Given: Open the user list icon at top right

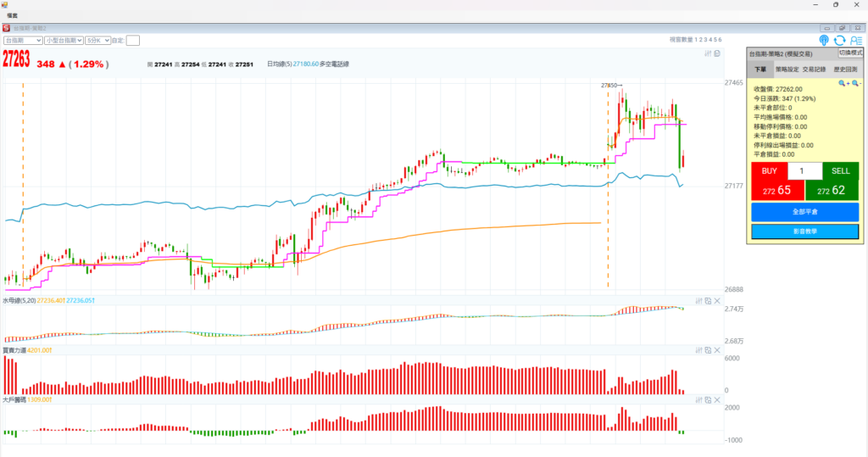Looking at the screenshot, I should (855, 40).
